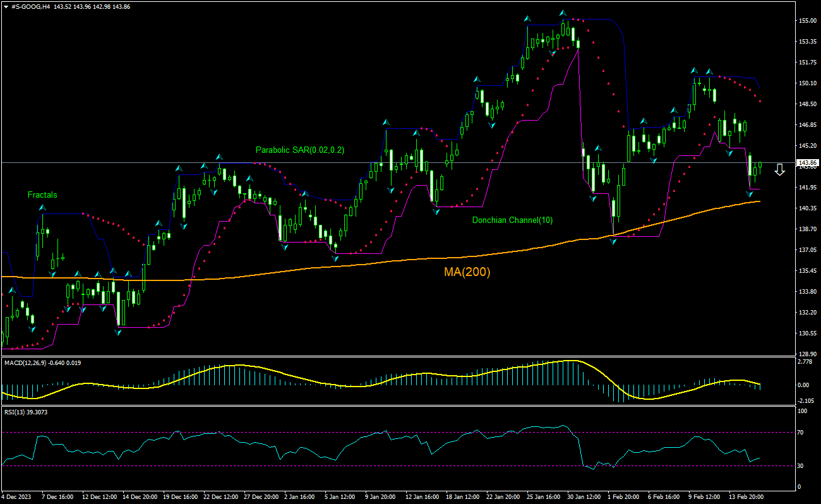
Task: Click the last red Parabolic SAR dot
Action: coord(760,101)
